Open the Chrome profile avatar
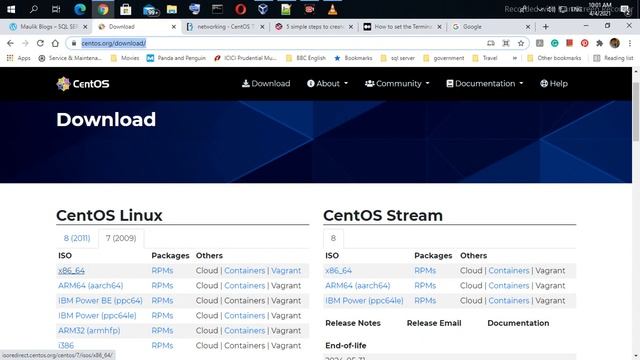 (615, 43)
